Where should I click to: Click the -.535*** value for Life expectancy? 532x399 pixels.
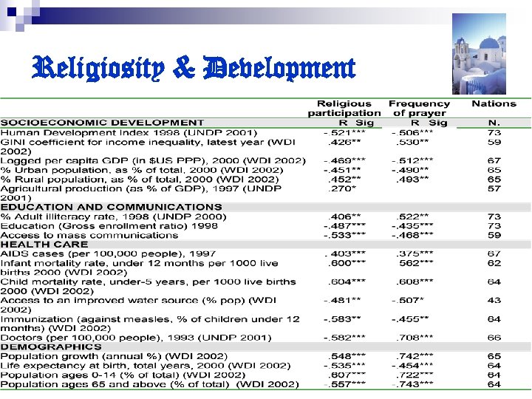click(x=344, y=366)
